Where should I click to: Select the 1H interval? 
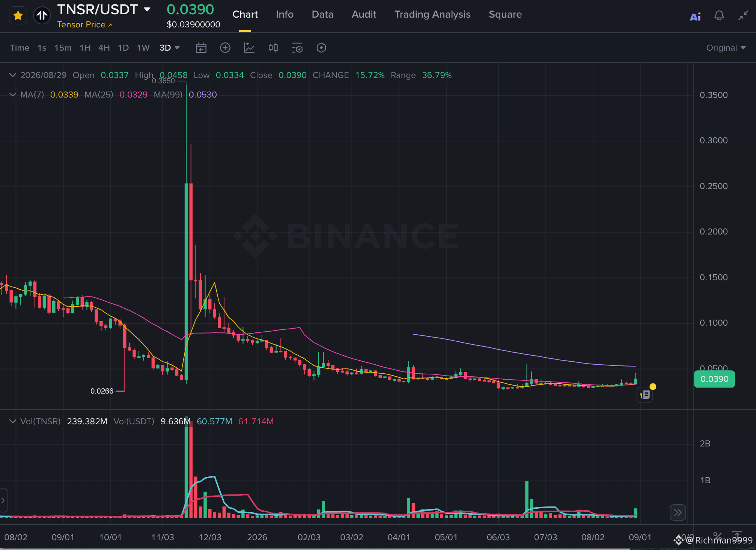tap(85, 48)
